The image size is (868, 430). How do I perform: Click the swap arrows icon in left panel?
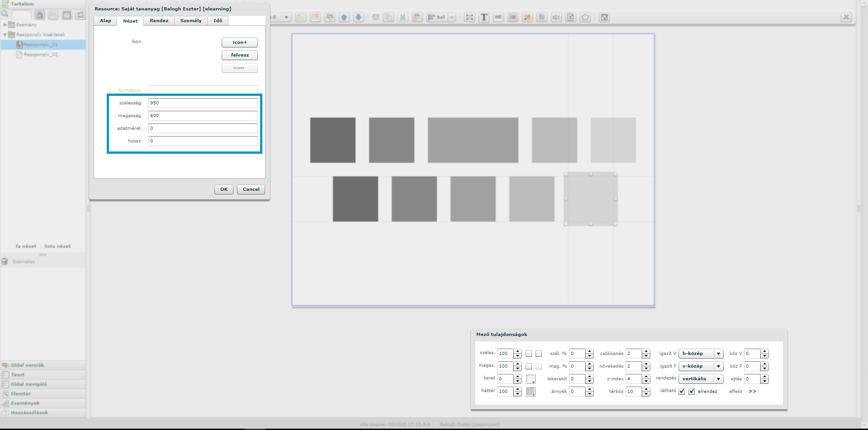81,15
